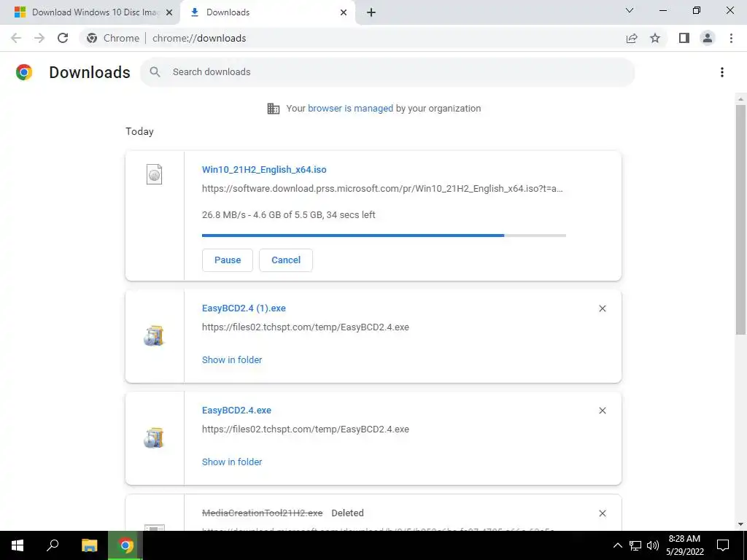Open the tab search chevron
Image resolution: width=747 pixels, height=560 pixels.
coord(630,10)
